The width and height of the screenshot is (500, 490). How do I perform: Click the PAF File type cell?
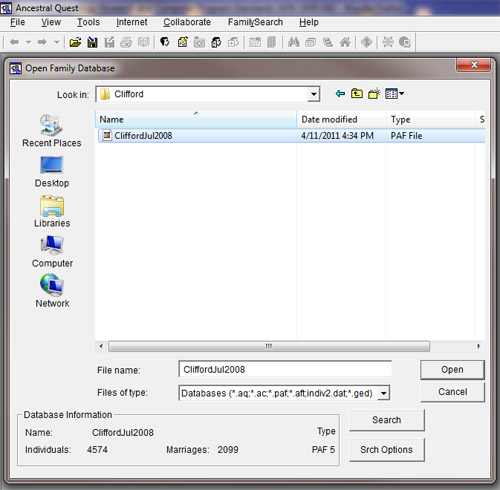(406, 136)
